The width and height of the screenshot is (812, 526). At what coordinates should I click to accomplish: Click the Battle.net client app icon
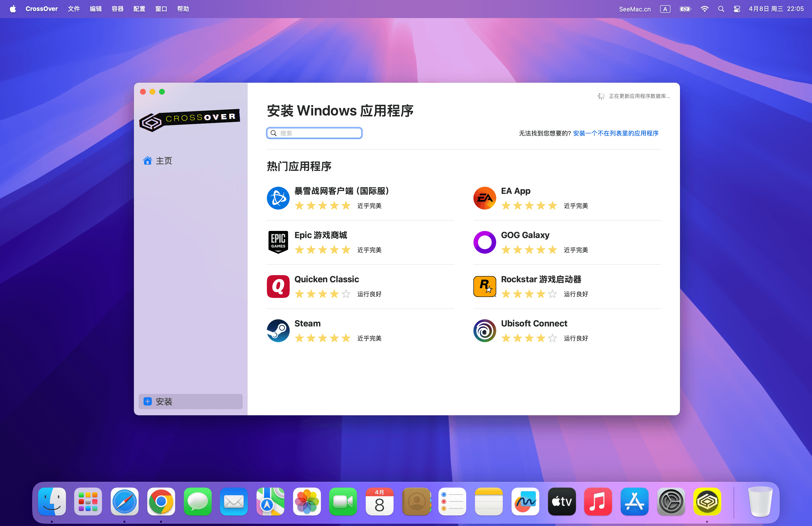[x=278, y=198]
